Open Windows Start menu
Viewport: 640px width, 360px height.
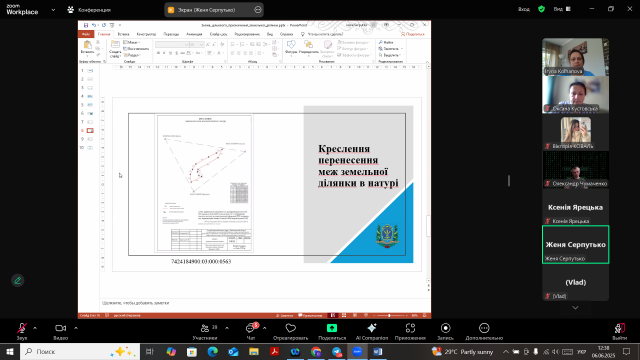10,351
